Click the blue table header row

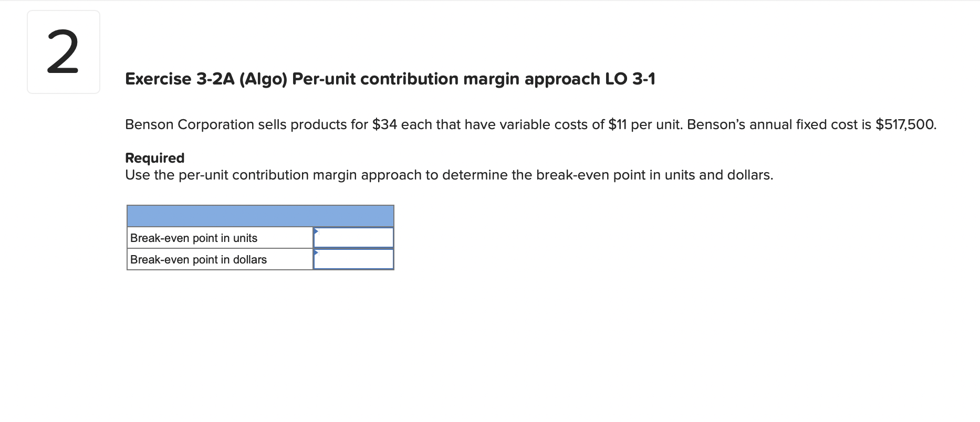260,215
